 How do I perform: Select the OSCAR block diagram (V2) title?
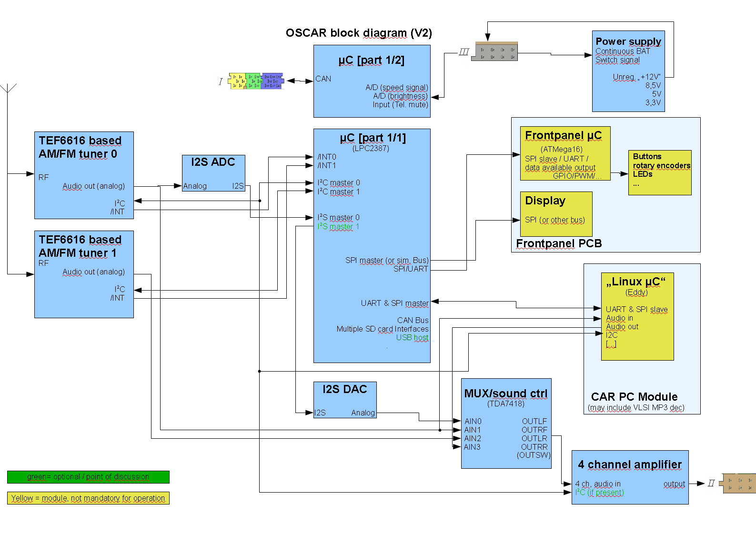point(359,33)
